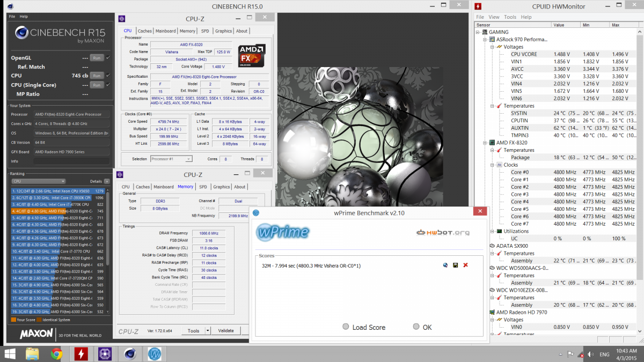This screenshot has width=644, height=362.
Task: Open HWMonitor View menu
Action: pos(494,17)
